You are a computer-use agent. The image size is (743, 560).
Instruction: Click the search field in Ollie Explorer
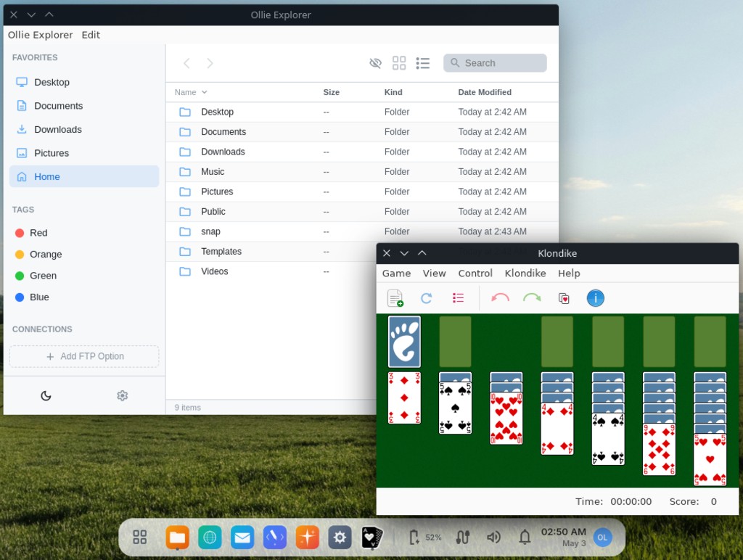[x=495, y=63]
